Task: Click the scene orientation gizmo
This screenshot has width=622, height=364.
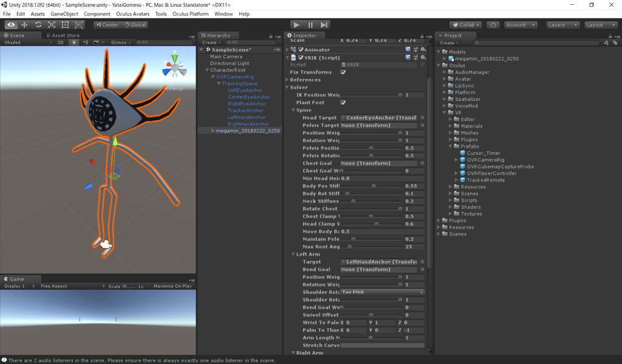Action: pyautogui.click(x=174, y=67)
